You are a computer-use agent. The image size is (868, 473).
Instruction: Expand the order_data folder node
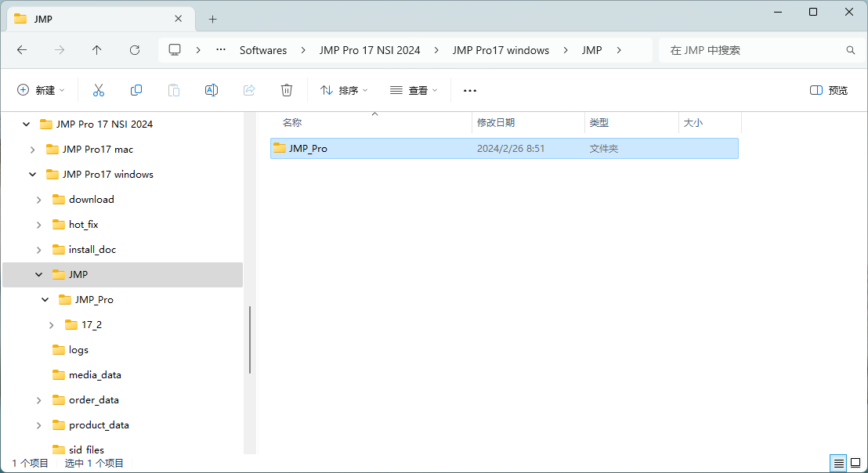click(38, 400)
